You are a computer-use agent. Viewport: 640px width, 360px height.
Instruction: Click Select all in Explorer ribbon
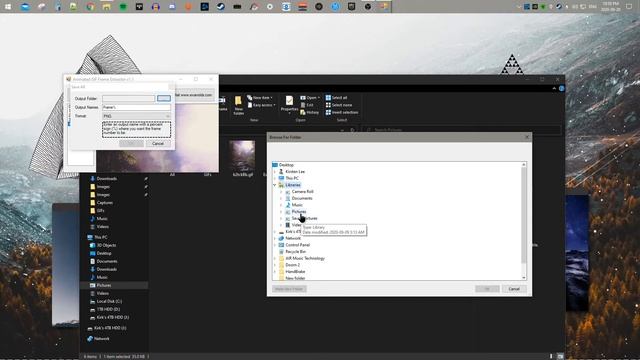336,98
